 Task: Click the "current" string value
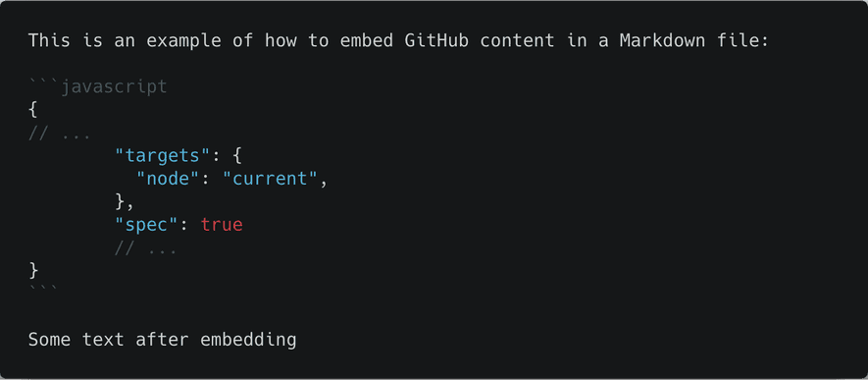[x=272, y=179]
